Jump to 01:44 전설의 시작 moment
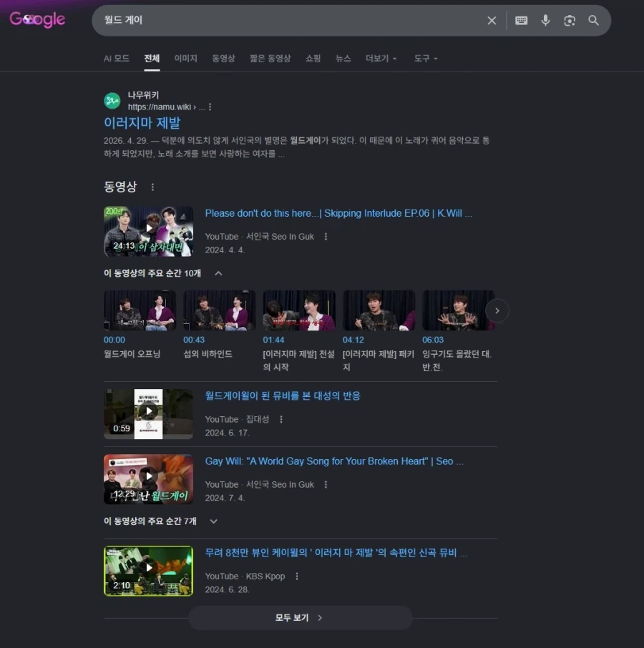 pos(299,330)
